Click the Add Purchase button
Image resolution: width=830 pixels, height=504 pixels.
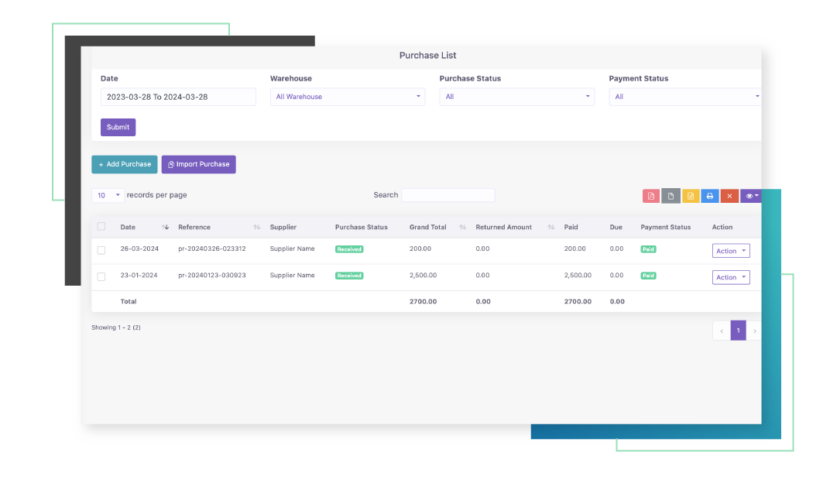125,164
